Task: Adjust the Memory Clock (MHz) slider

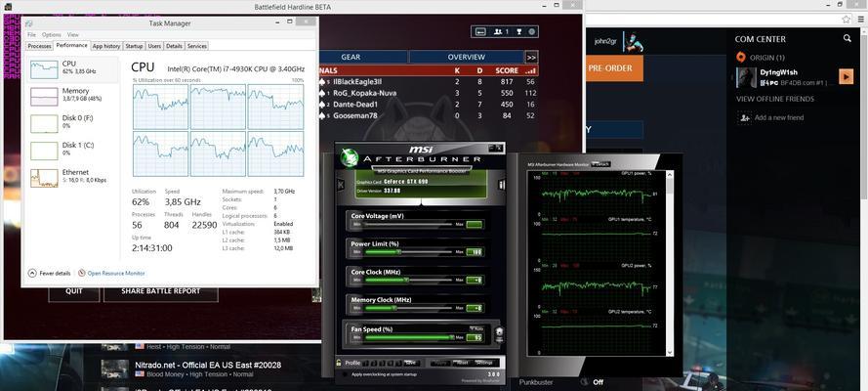Action: (x=407, y=308)
